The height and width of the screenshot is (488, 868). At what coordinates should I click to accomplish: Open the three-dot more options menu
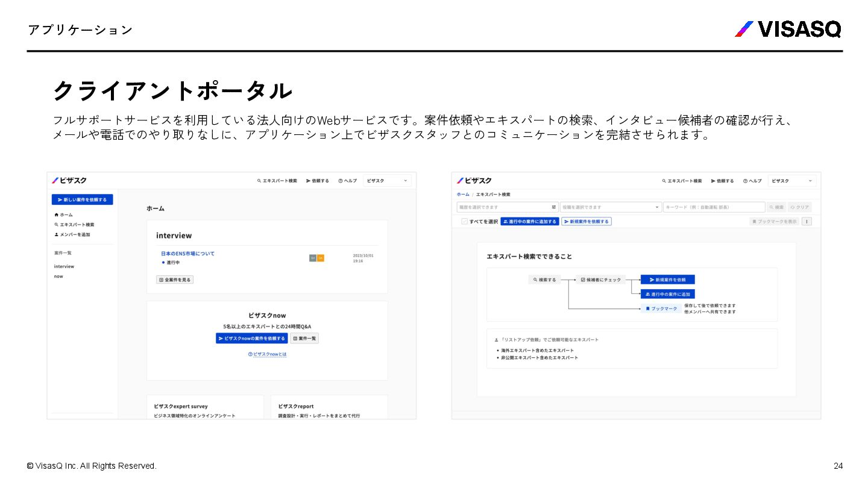(x=807, y=222)
